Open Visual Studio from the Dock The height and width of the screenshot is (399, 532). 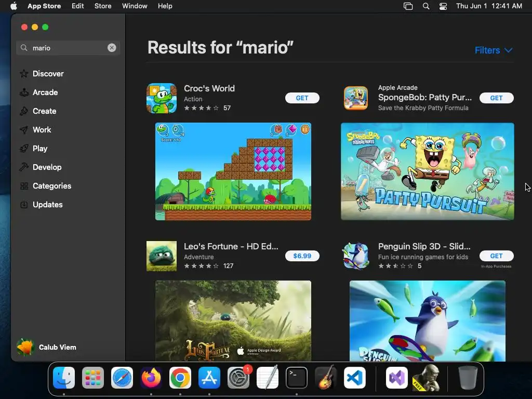(396, 377)
